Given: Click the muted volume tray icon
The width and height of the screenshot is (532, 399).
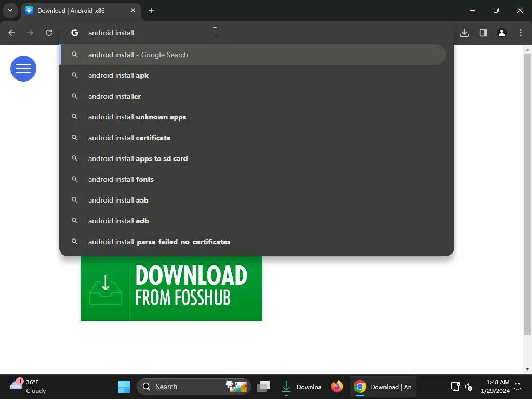Looking at the screenshot, I should pos(469,387).
